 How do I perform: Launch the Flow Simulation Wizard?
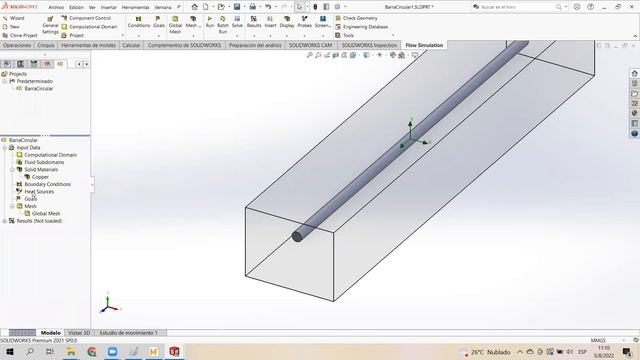(x=13, y=18)
